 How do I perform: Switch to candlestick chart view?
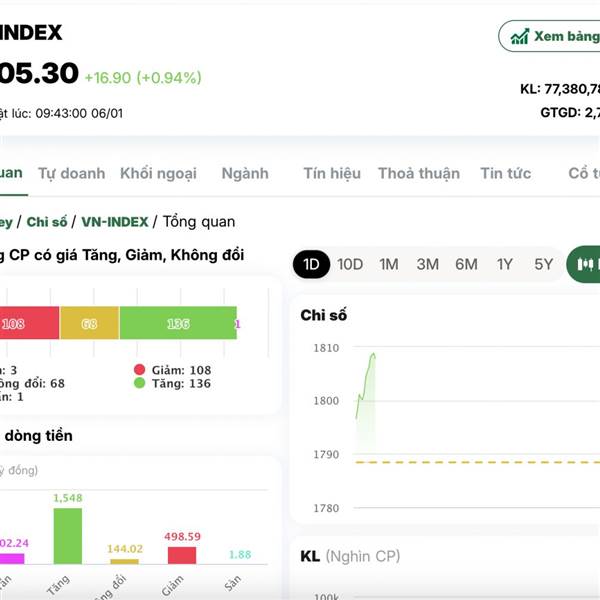pyautogui.click(x=586, y=264)
